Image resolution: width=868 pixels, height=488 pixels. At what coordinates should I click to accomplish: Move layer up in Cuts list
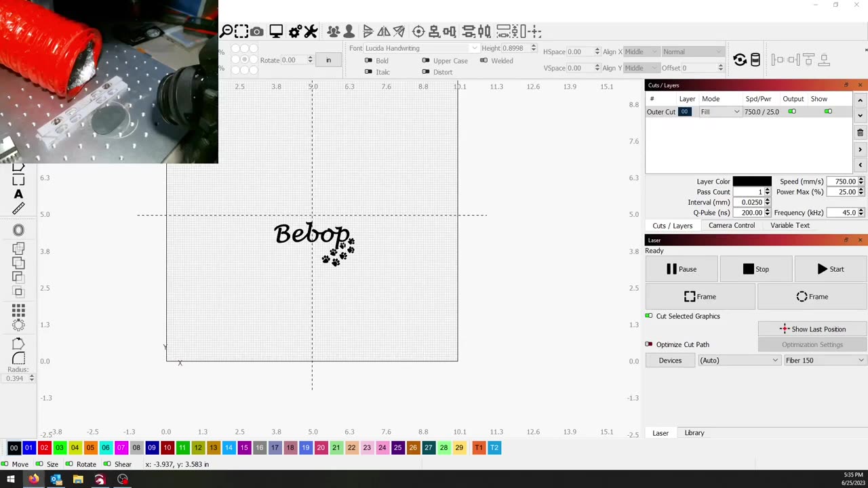coord(860,100)
